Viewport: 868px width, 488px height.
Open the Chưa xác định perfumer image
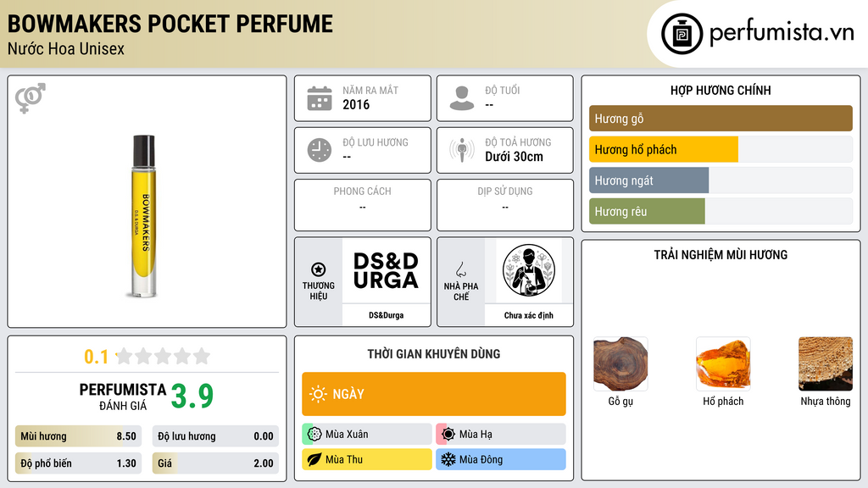[x=529, y=271]
